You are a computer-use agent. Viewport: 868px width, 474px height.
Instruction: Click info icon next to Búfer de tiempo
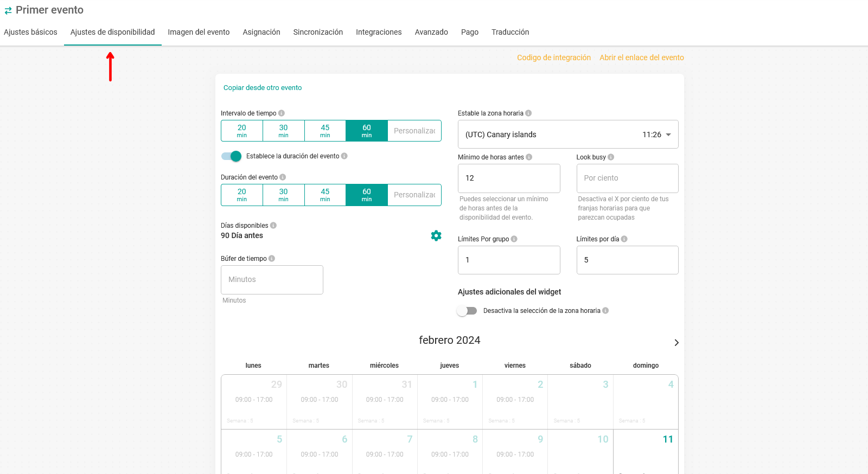(x=272, y=259)
